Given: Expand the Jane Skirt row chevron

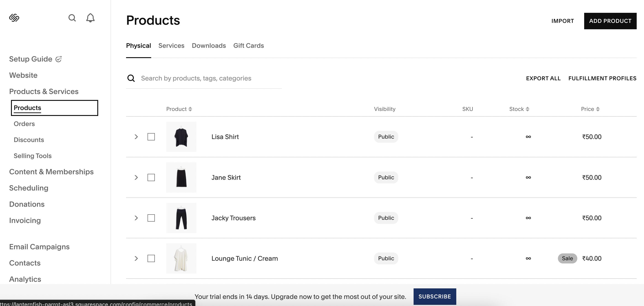Looking at the screenshot, I should [x=136, y=177].
